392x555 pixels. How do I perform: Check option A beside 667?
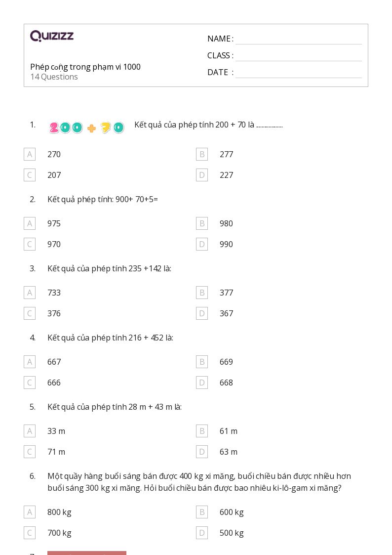click(x=30, y=362)
